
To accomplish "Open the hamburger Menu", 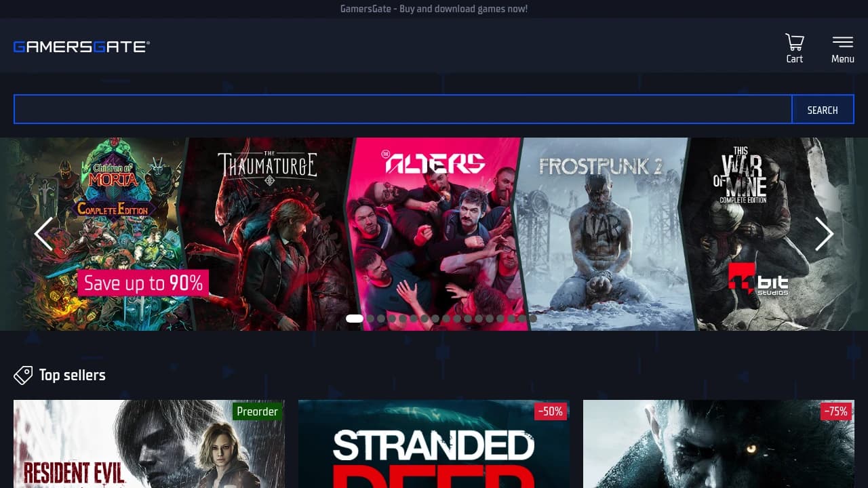I will [x=843, y=48].
